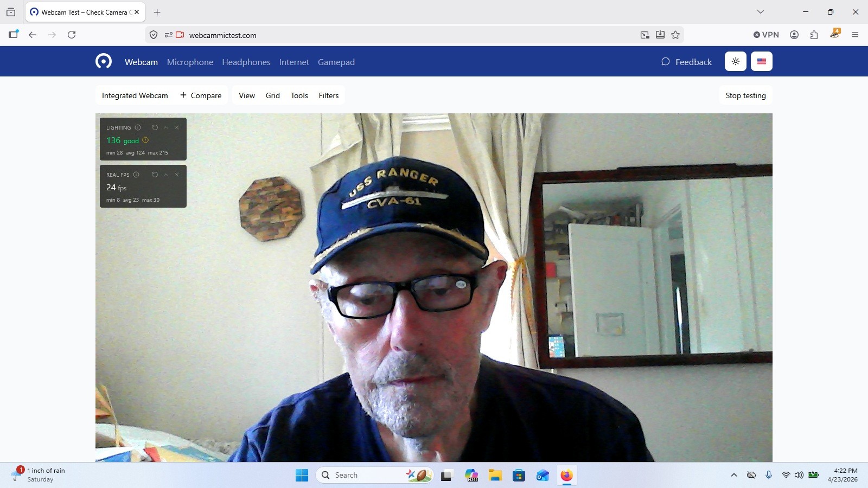Screen dimensions: 868x488
Task: Close the Lighting widget
Action: click(177, 127)
